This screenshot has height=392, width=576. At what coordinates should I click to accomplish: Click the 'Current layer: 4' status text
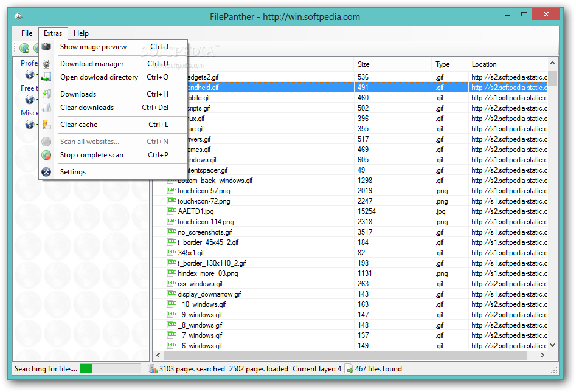click(x=317, y=368)
